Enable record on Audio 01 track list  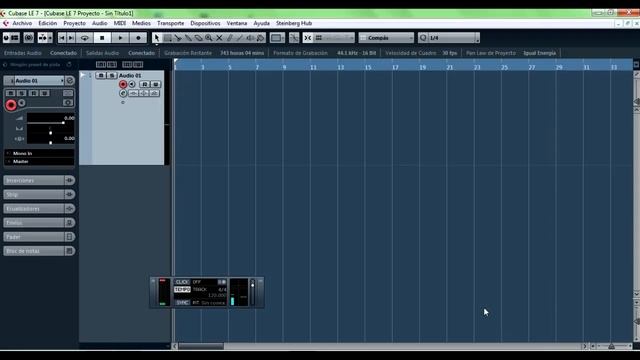[123, 84]
